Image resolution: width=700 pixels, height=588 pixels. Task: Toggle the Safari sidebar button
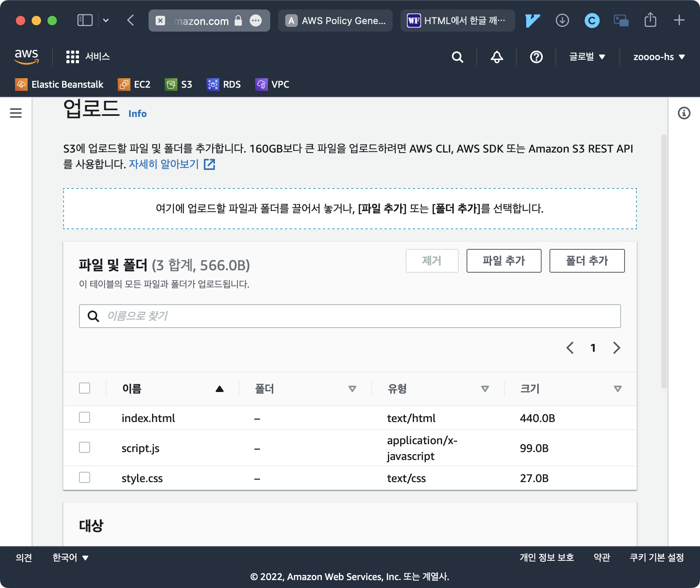85,20
